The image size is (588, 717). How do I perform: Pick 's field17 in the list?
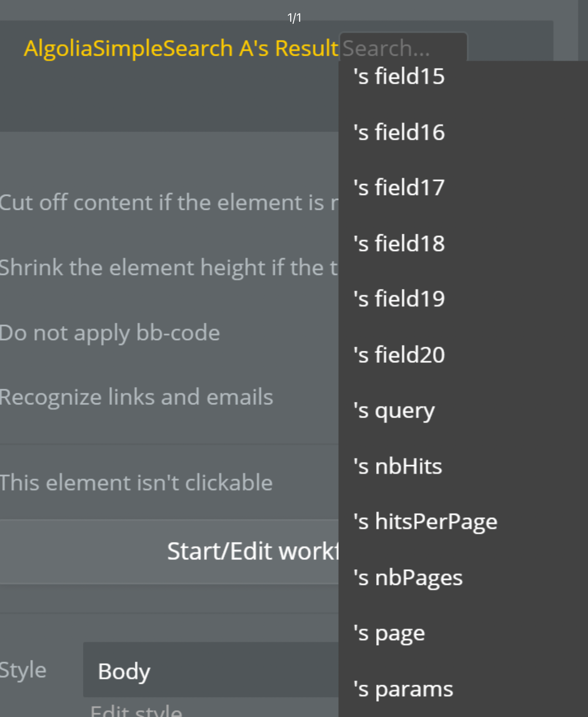463,188
